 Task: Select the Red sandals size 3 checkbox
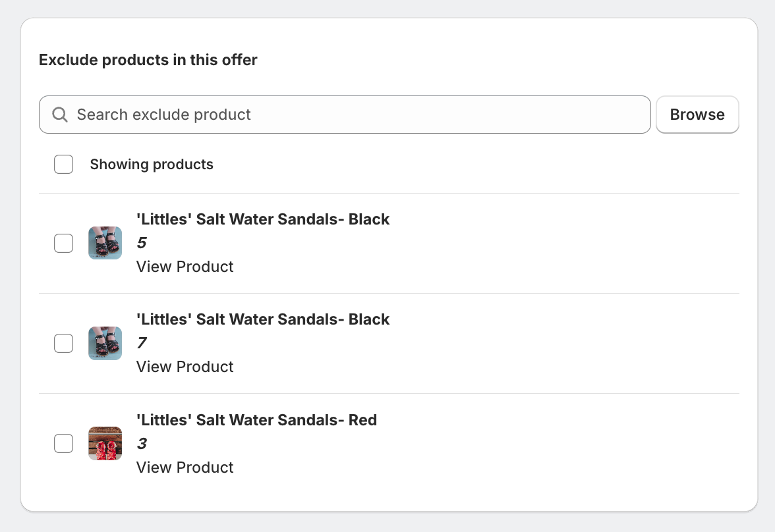click(x=63, y=444)
